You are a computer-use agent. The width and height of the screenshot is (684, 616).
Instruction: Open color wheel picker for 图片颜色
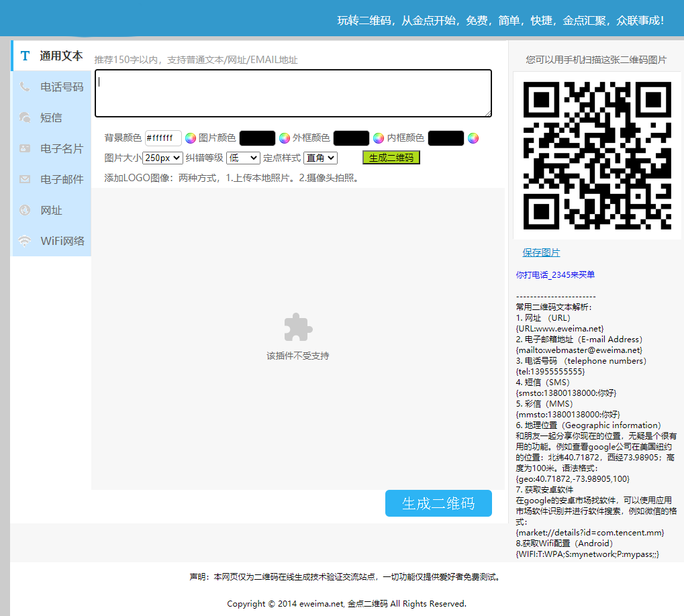pyautogui.click(x=285, y=138)
